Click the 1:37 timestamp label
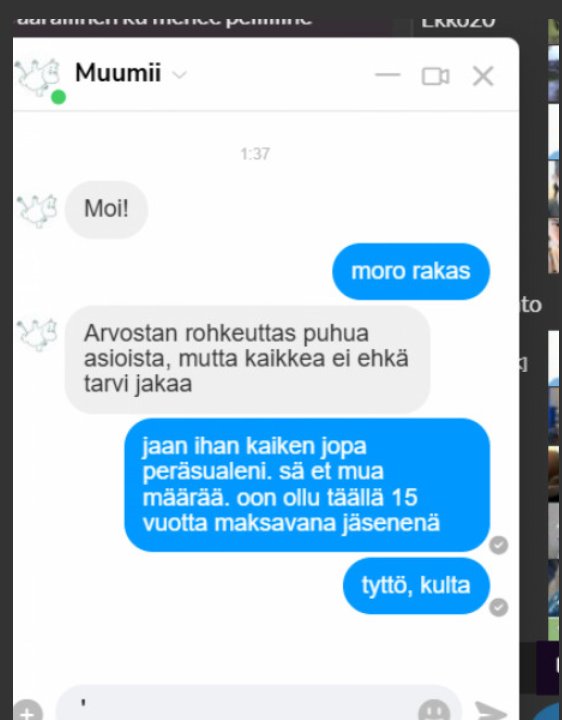The width and height of the screenshot is (562, 720). tap(255, 154)
